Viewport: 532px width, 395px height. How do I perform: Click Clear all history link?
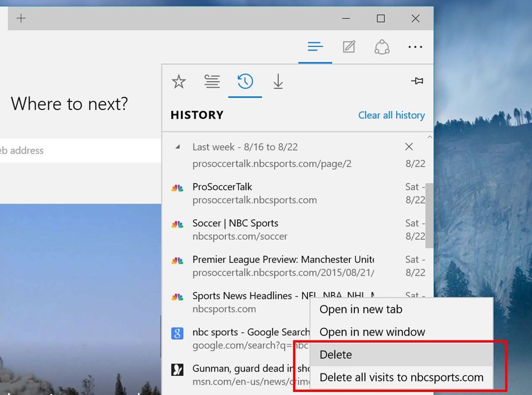[391, 115]
